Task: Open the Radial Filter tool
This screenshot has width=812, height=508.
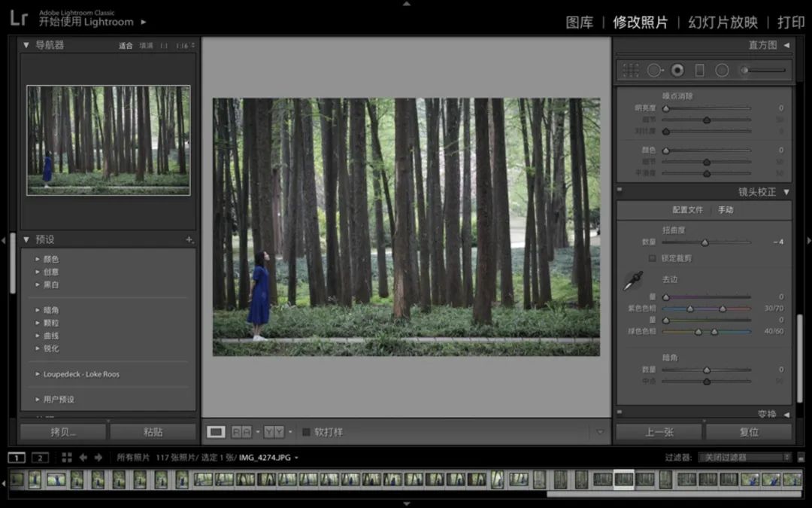Action: tap(722, 70)
